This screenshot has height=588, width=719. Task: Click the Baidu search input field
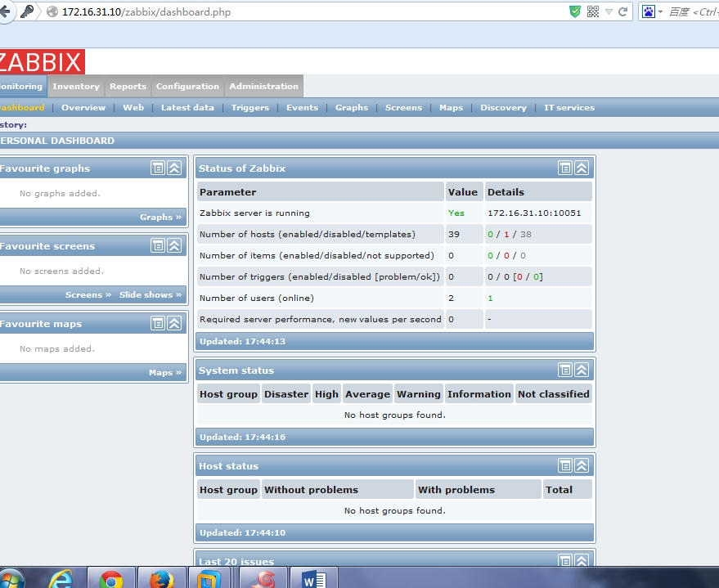694,11
